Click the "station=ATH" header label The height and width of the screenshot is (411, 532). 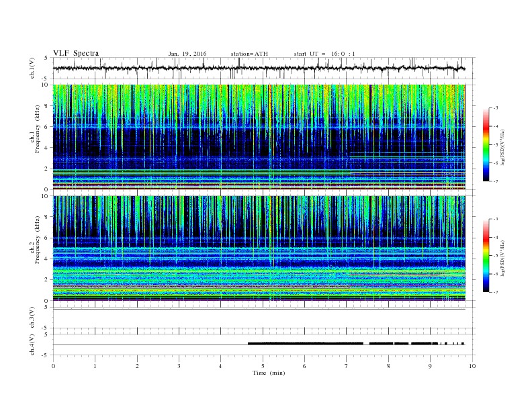point(249,54)
